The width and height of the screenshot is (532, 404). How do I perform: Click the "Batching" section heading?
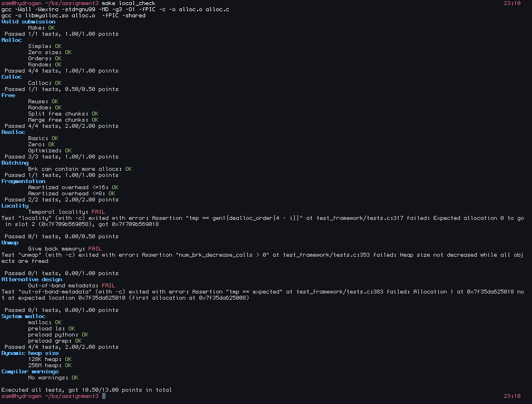pyautogui.click(x=15, y=163)
